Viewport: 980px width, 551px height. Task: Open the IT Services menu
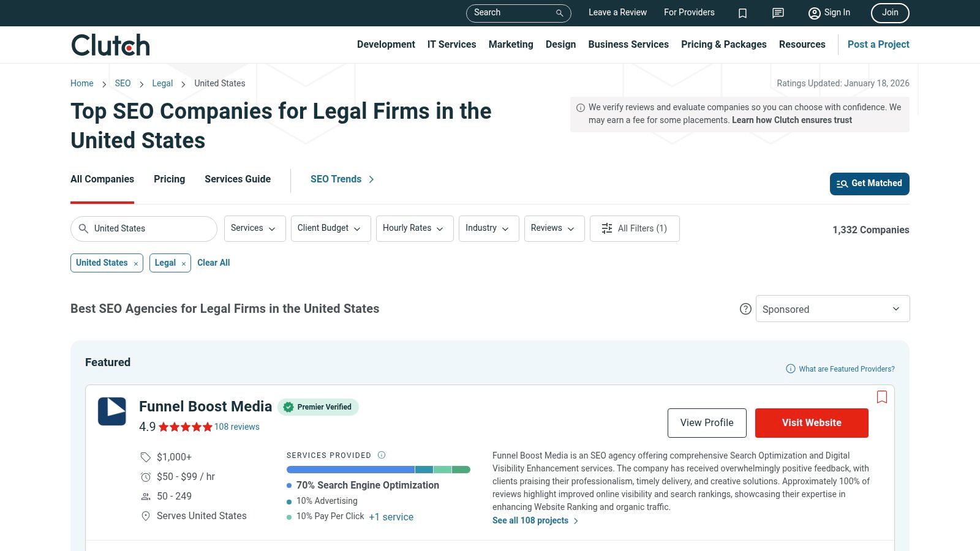coord(451,44)
